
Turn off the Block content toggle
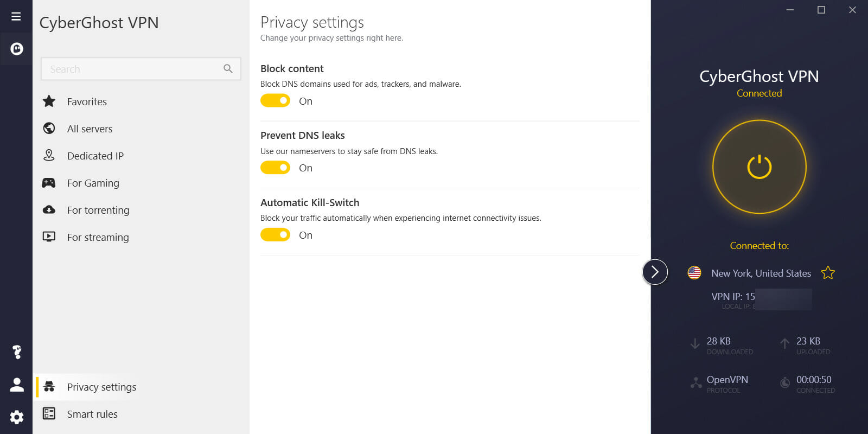(x=276, y=101)
